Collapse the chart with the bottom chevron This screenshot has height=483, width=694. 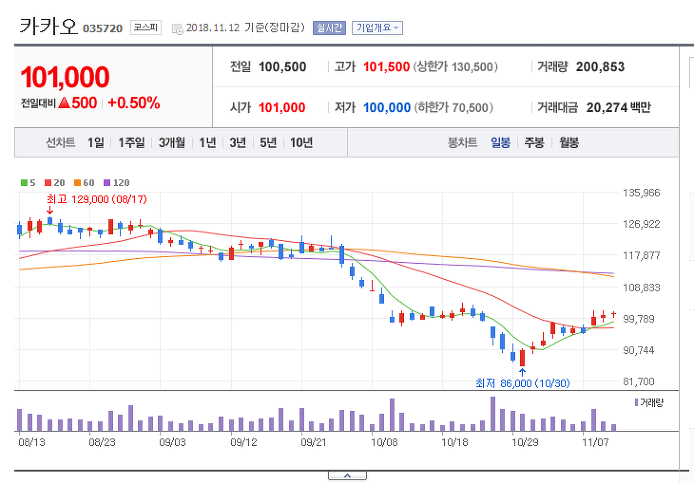pos(347,476)
